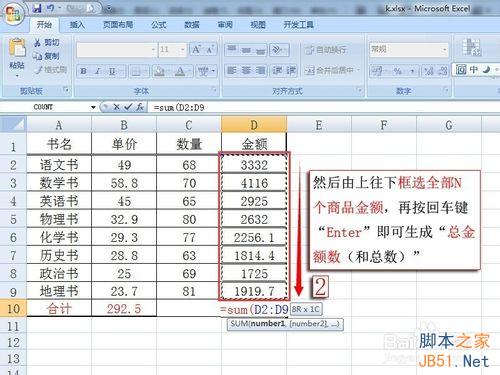Click the Increase Decimal icon
The height and width of the screenshot is (375, 500).
point(429,71)
